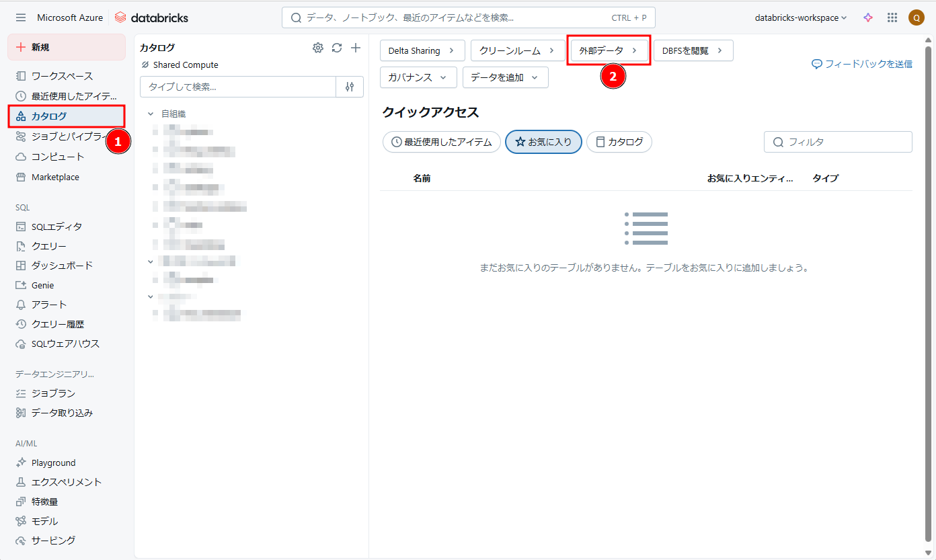Image resolution: width=936 pixels, height=560 pixels.
Task: Click the catalog settings gear icon
Action: point(318,48)
